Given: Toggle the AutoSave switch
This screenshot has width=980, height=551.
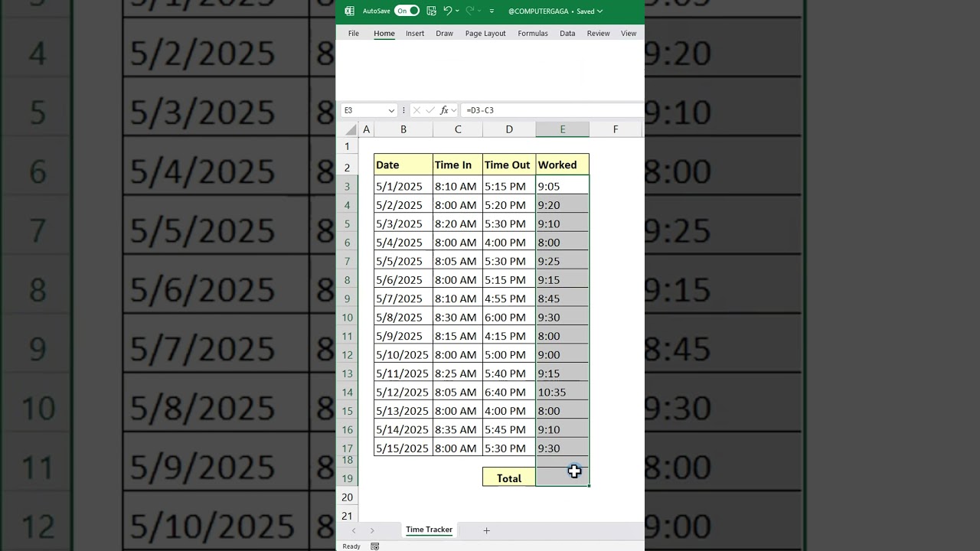Looking at the screenshot, I should click(407, 11).
